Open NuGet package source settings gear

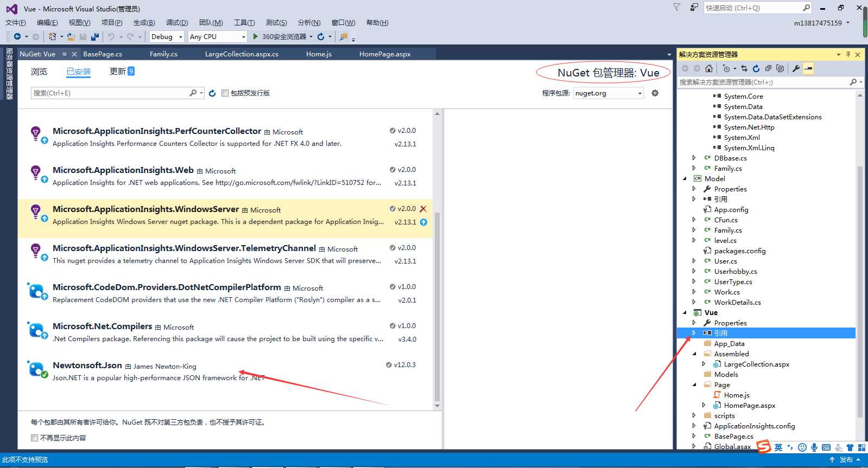click(655, 93)
